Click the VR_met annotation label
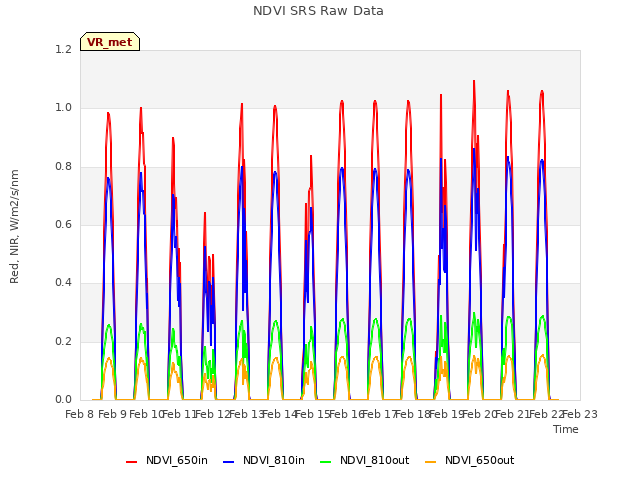640x480 pixels. 110,42
